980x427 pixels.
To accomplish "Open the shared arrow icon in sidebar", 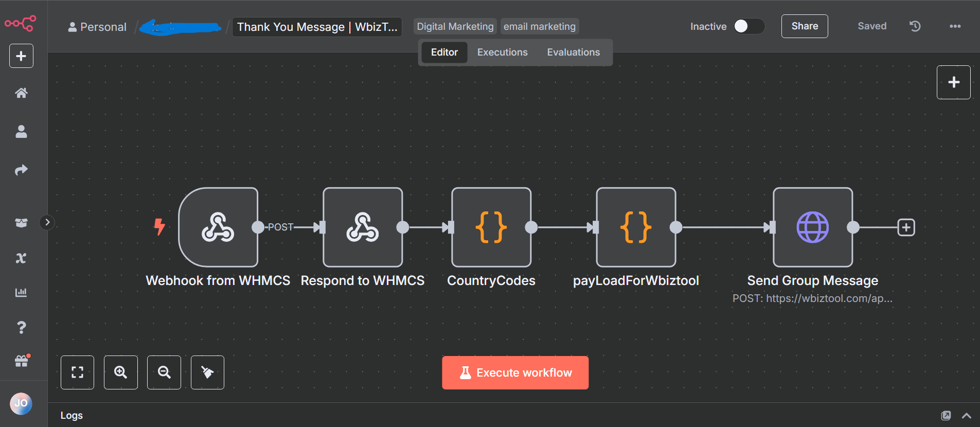I will click(21, 170).
